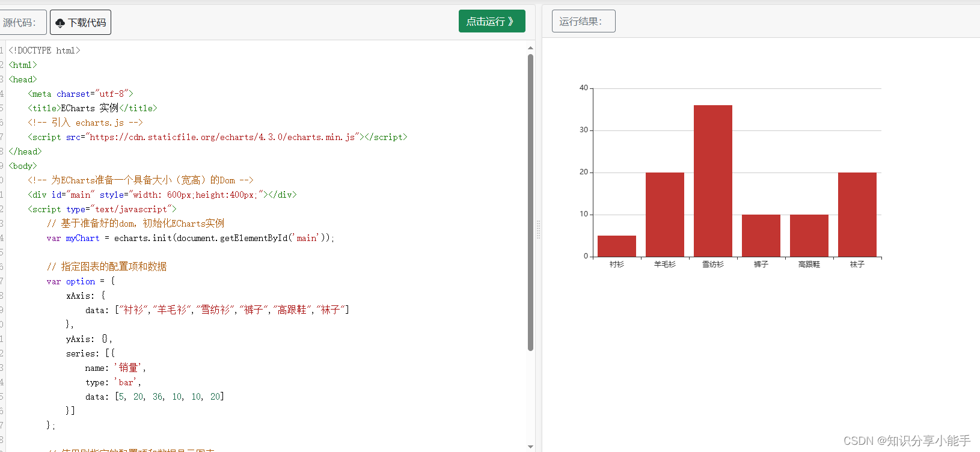Click the 高跟鞋 bar in chart
Screen dimensions: 980x452
809,236
